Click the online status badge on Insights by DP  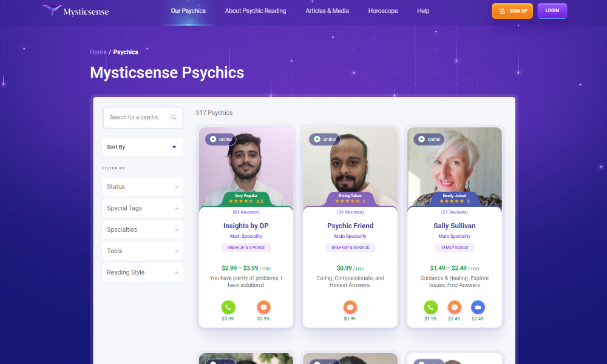click(221, 140)
